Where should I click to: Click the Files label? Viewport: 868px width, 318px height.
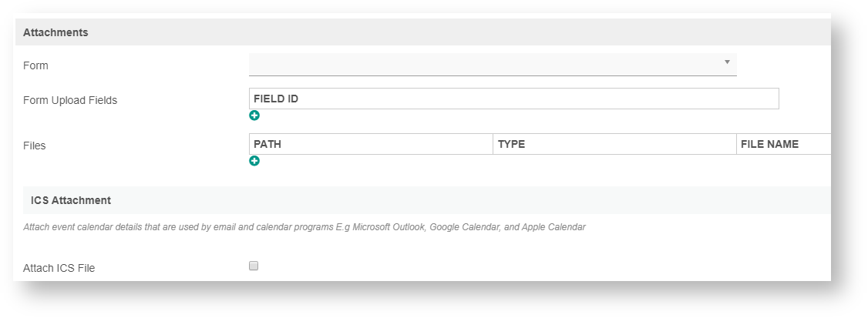pos(35,146)
